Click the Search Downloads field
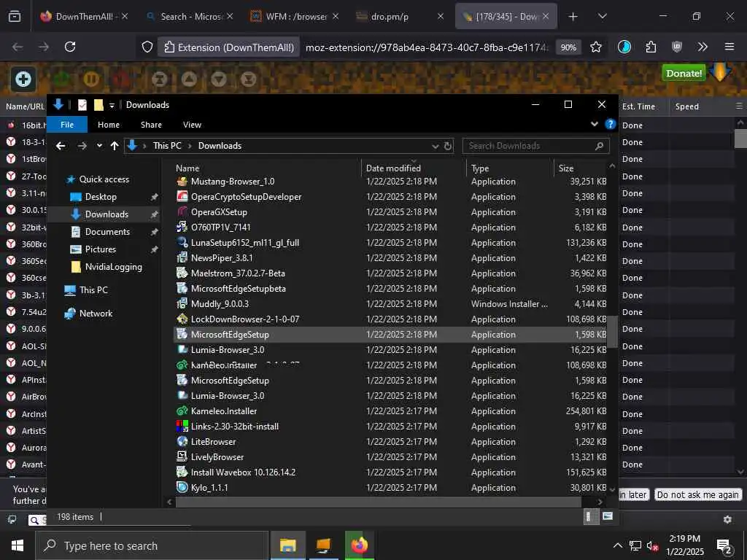This screenshot has width=747, height=560. pyautogui.click(x=535, y=146)
